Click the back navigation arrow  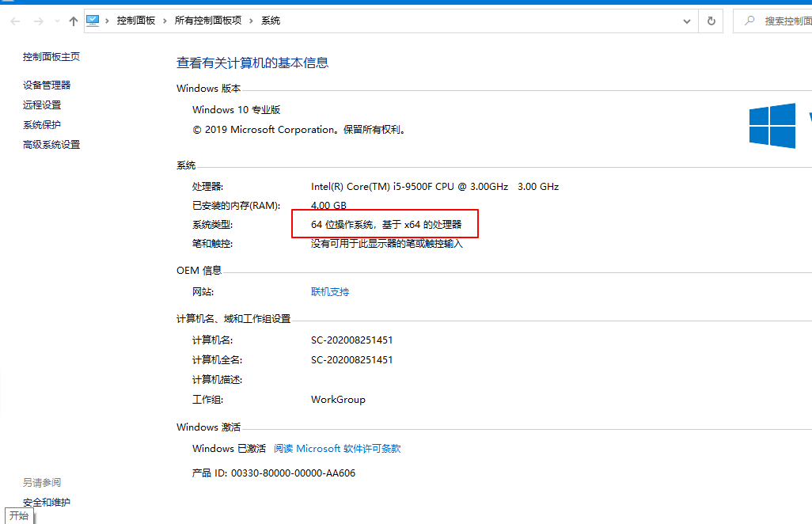[x=15, y=21]
